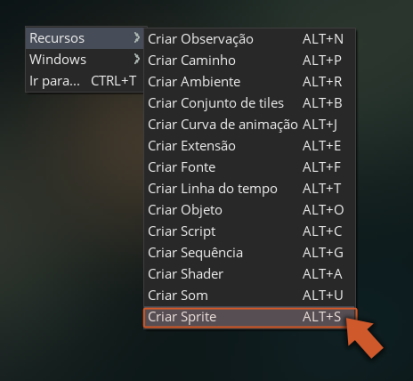Screen dimensions: 413x381
Task: Choose Criar Fonte
Action: tap(250, 167)
